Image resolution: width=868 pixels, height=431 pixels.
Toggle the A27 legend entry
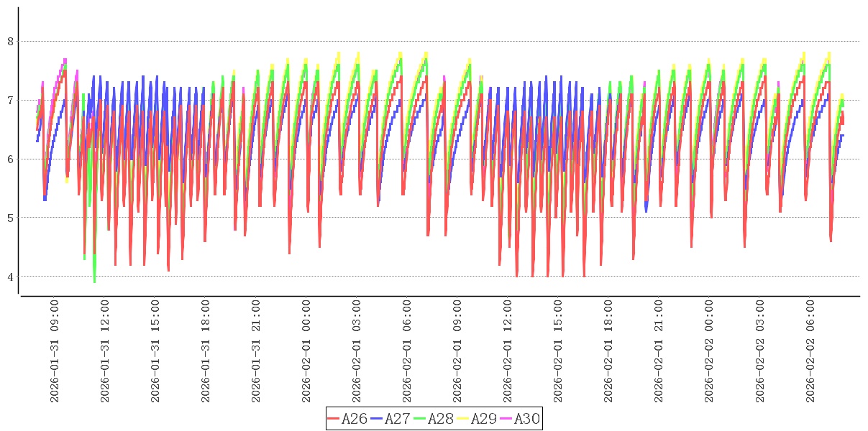(x=397, y=419)
